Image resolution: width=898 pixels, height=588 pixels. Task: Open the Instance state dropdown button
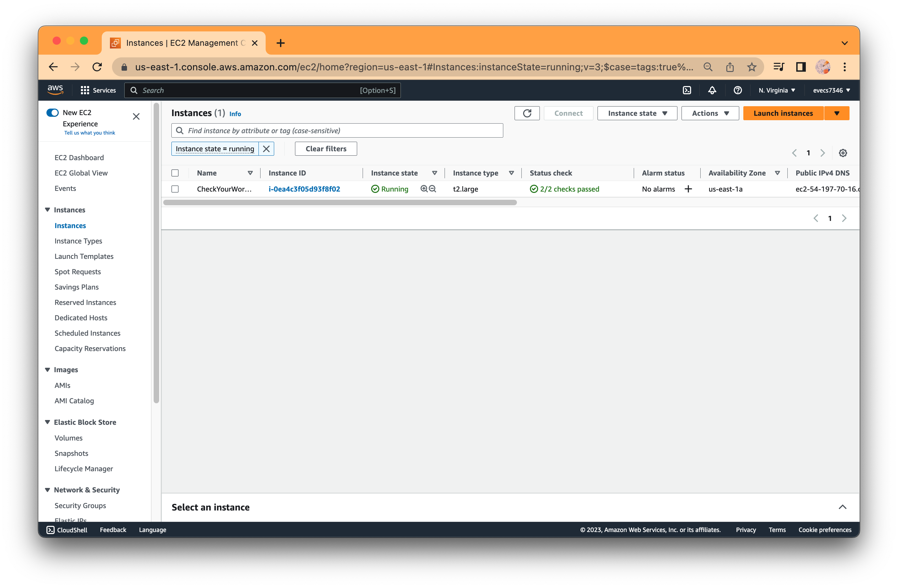[637, 113]
